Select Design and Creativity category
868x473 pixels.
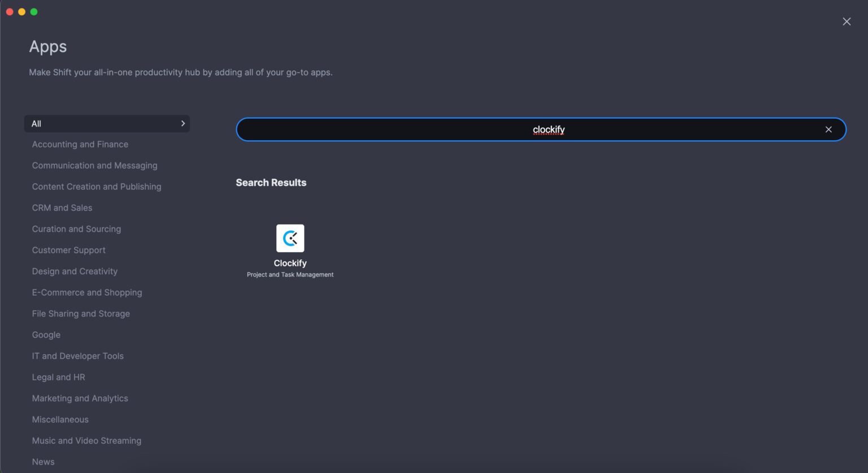click(75, 271)
